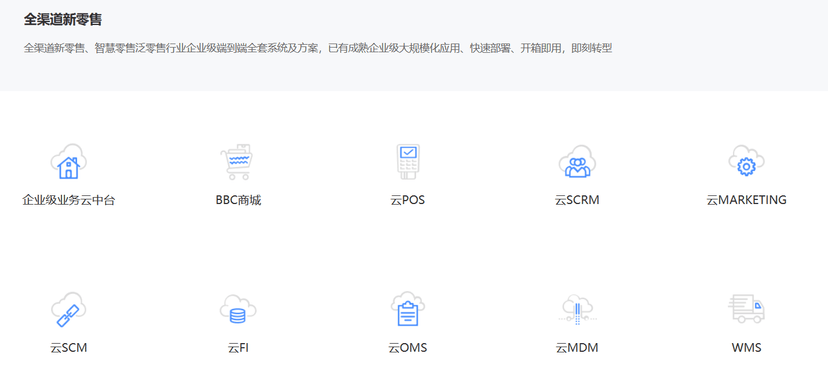
Task: Open the 云FI label
Action: (x=238, y=348)
